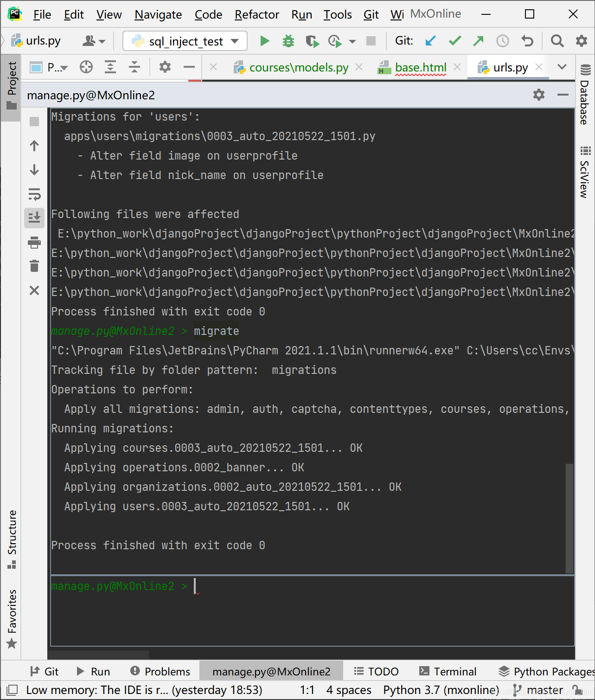Screen dimensions: 595x700
Task: Hide the Project panel
Action: click(189, 67)
